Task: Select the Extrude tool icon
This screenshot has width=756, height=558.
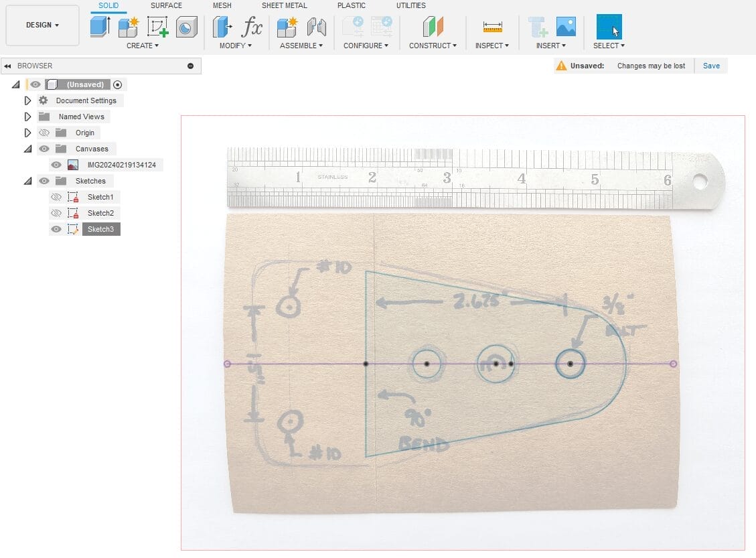Action: coord(100,27)
